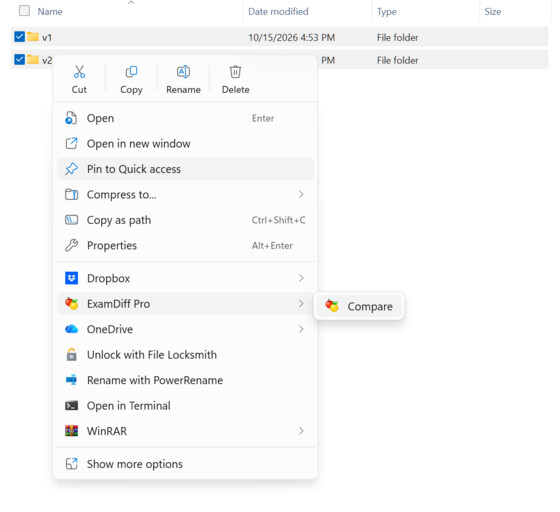Click the ExamDiff Pro apple icon
560x512 pixels.
click(71, 303)
